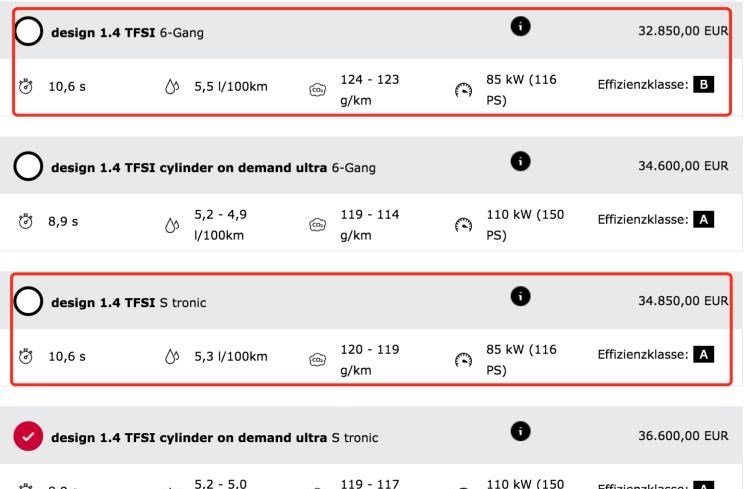Select design 1.4 TFSI 6-Gang radio button
The height and width of the screenshot is (489, 744).
(x=28, y=31)
